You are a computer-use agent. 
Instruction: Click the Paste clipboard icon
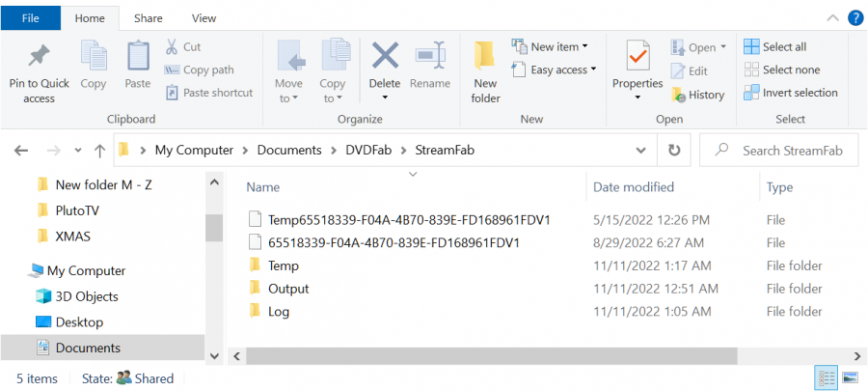pyautogui.click(x=138, y=55)
